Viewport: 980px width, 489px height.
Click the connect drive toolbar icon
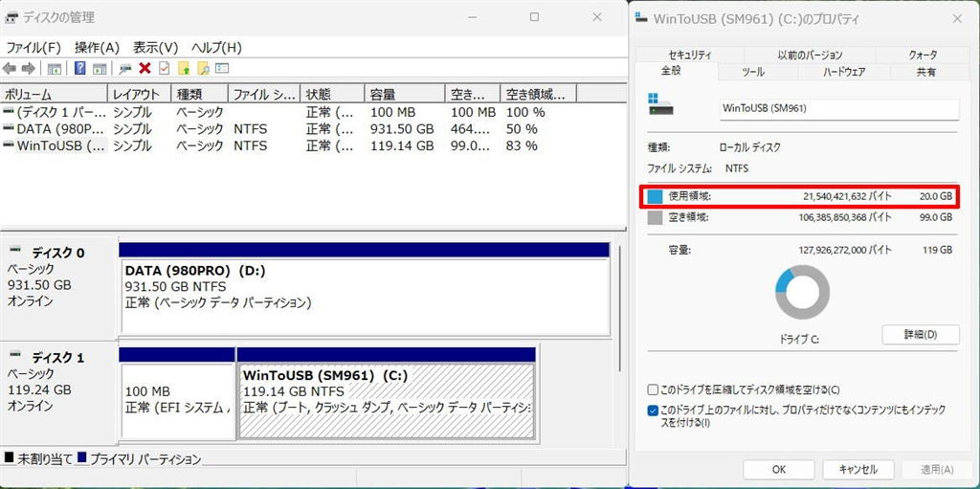pyautogui.click(x=125, y=68)
